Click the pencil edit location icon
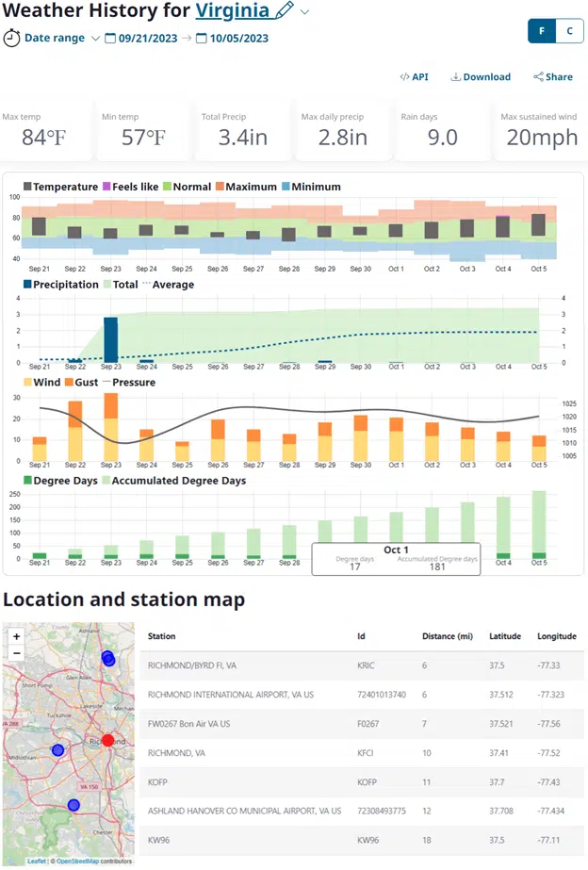The width and height of the screenshot is (588, 870). (285, 11)
